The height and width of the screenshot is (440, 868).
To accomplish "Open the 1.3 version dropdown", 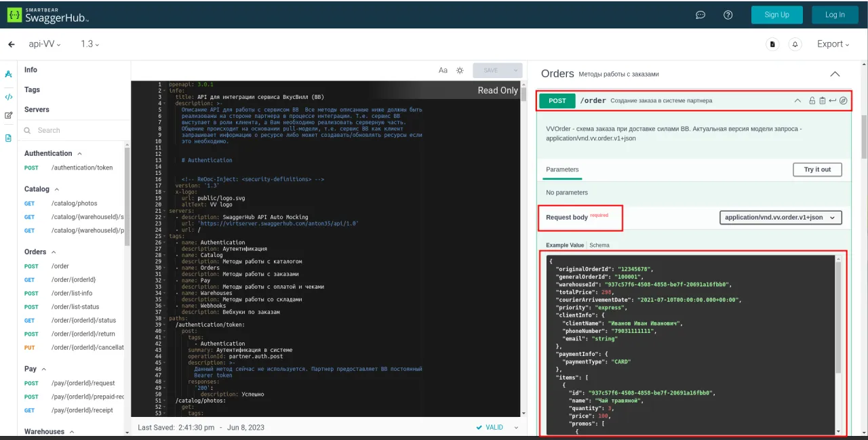I will 90,44.
